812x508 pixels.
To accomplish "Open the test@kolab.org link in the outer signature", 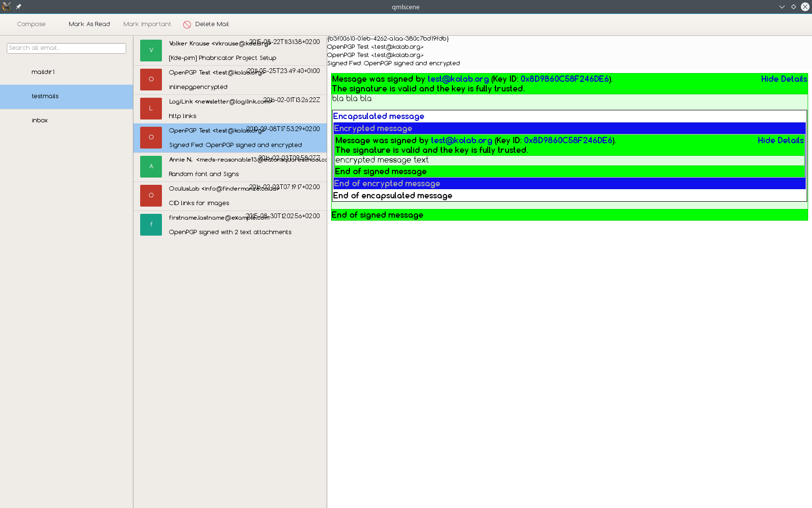I will [x=458, y=79].
